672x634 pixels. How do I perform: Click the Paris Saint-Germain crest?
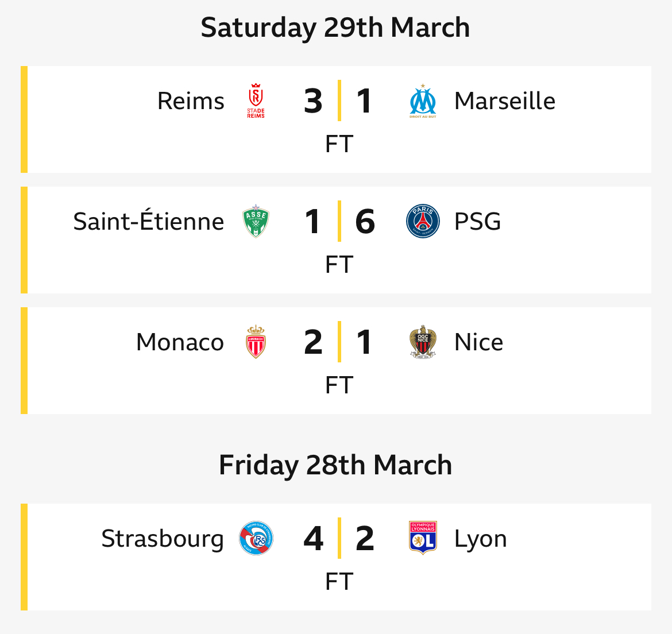click(x=423, y=221)
